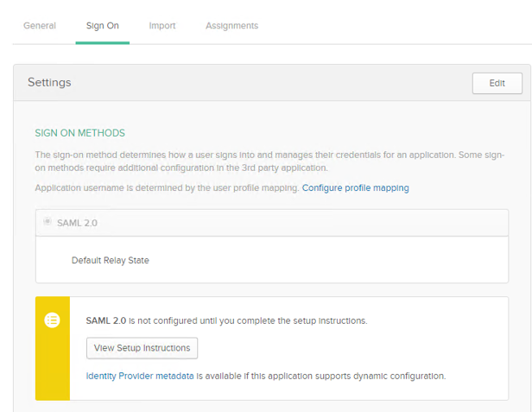The image size is (532, 412).
Task: Click the Edit button in Settings
Action: click(497, 83)
